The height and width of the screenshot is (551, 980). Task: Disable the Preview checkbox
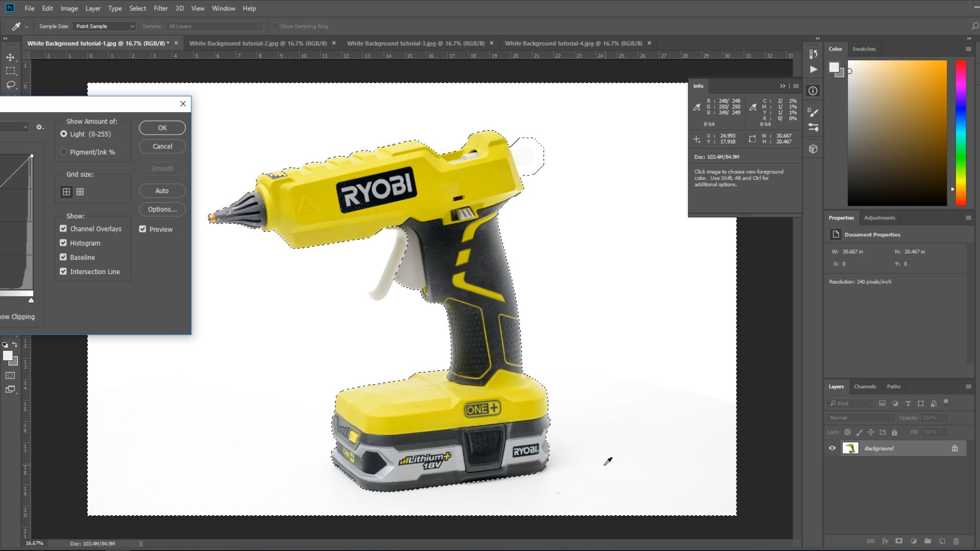143,229
